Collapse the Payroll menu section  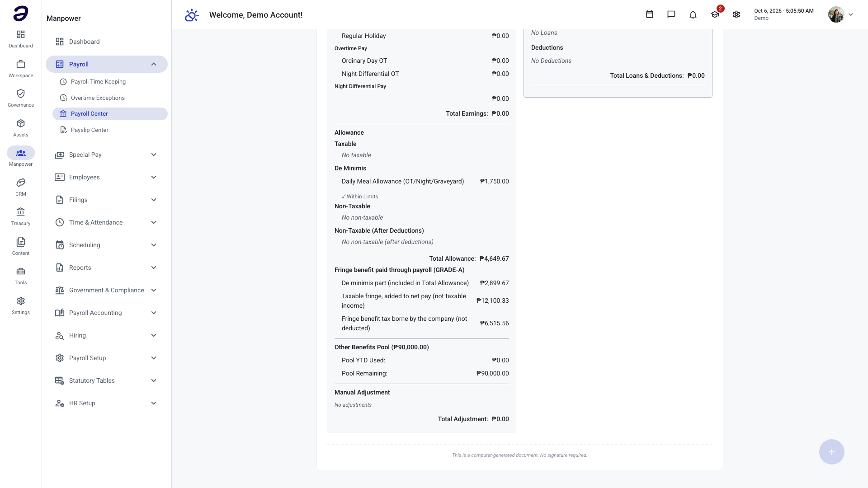coord(107,64)
